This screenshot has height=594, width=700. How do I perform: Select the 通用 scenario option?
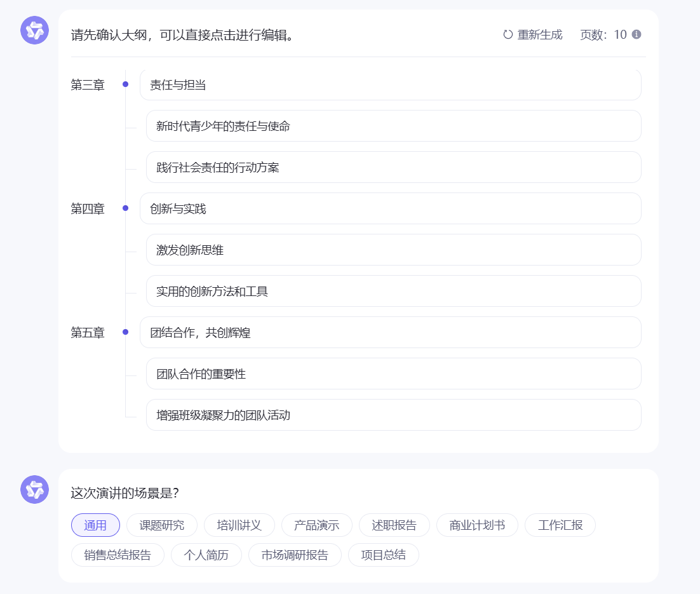pyautogui.click(x=95, y=525)
